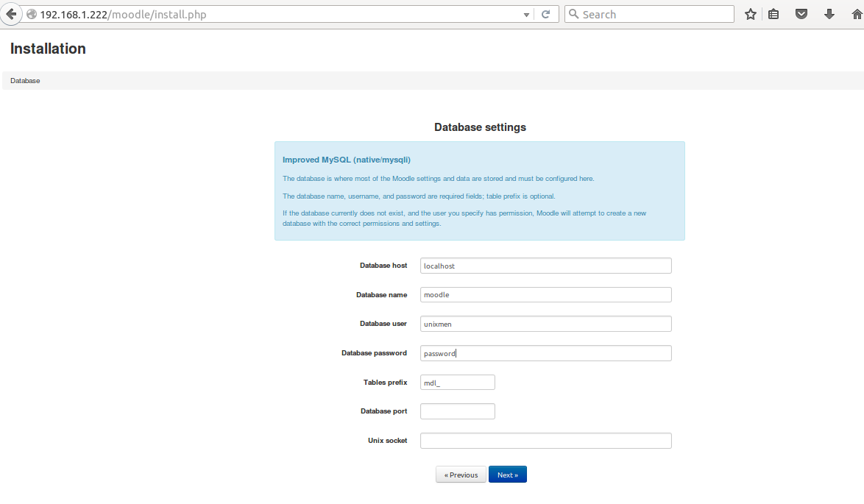Image resolution: width=864 pixels, height=504 pixels.
Task: Click the Tables prefix label
Action: (x=385, y=383)
